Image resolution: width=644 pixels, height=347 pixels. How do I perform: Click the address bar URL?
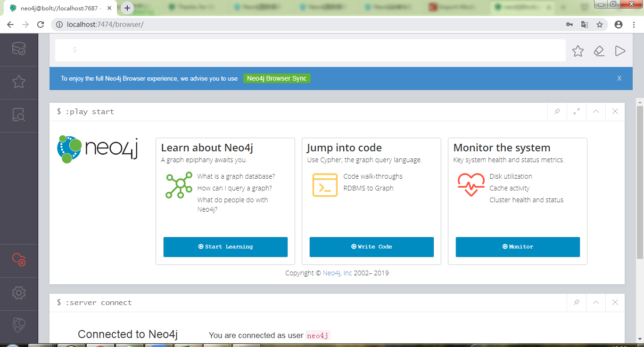(105, 25)
